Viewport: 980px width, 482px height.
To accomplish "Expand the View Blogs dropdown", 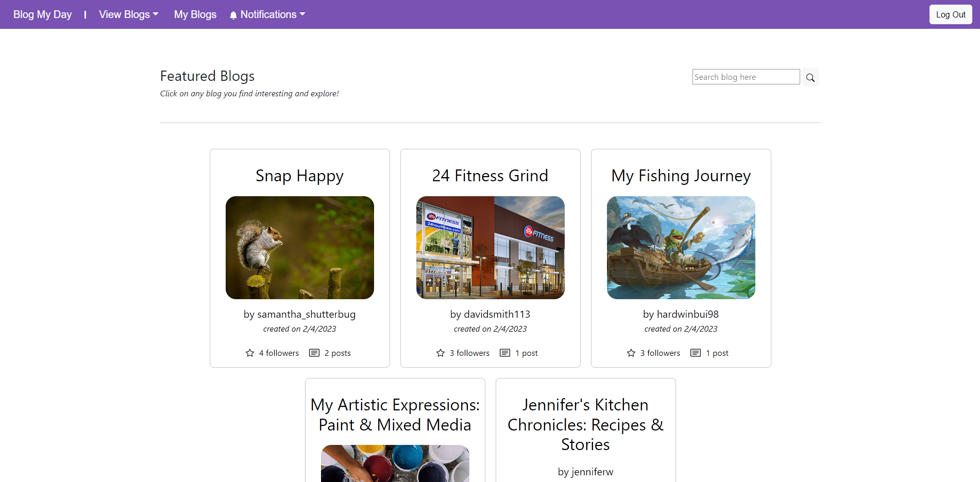I will (128, 14).
